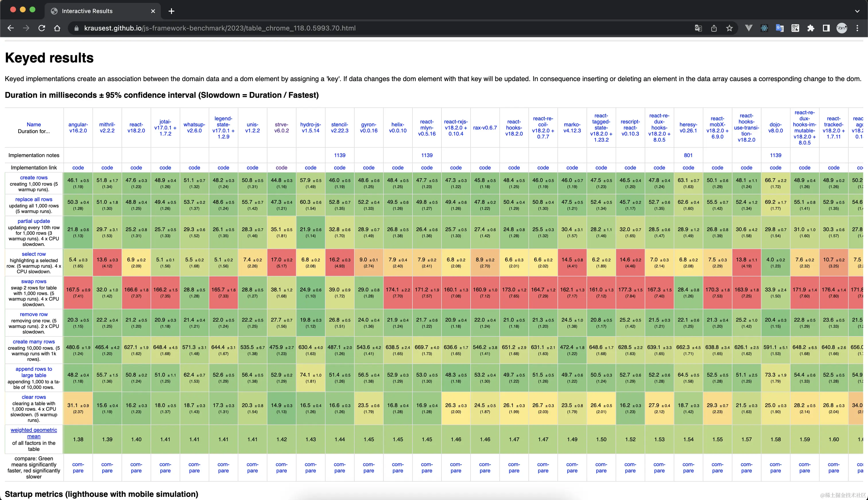Open the user profile avatar menu
Viewport: 868px width, 500px height.
coord(842,28)
